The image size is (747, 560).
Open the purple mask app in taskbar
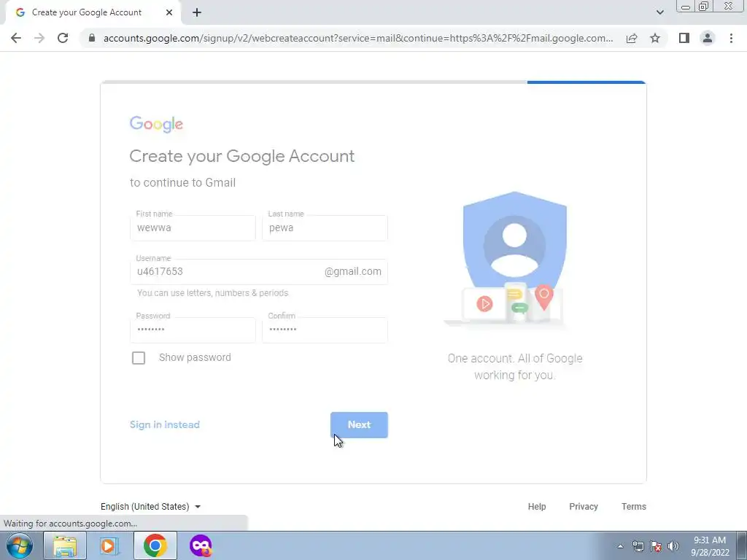[200, 545]
